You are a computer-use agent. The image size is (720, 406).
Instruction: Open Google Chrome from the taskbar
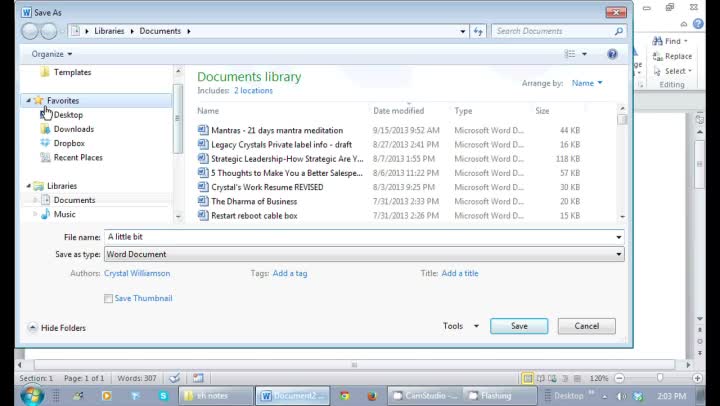click(x=344, y=395)
